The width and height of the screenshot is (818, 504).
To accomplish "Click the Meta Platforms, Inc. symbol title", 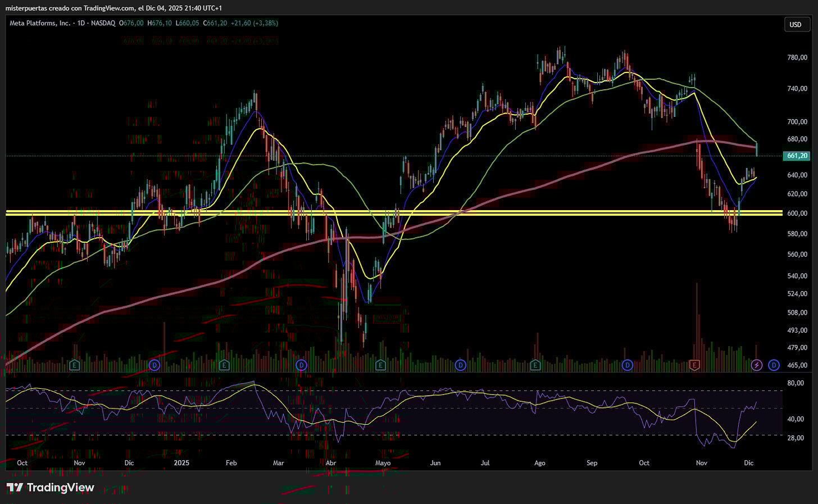I will pyautogui.click(x=40, y=23).
